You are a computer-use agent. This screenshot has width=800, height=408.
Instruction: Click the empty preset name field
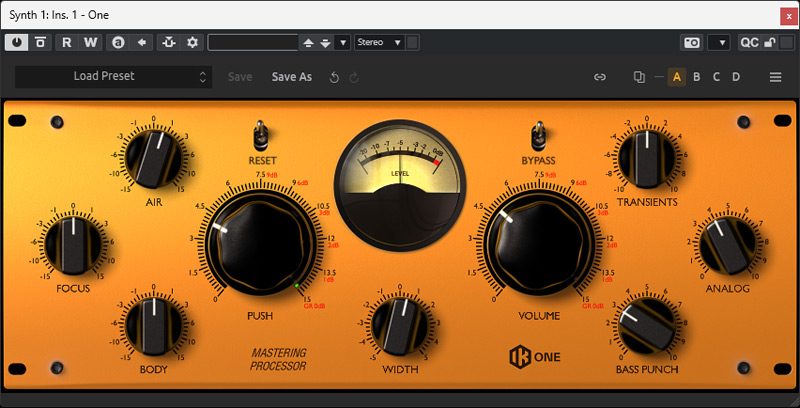253,42
